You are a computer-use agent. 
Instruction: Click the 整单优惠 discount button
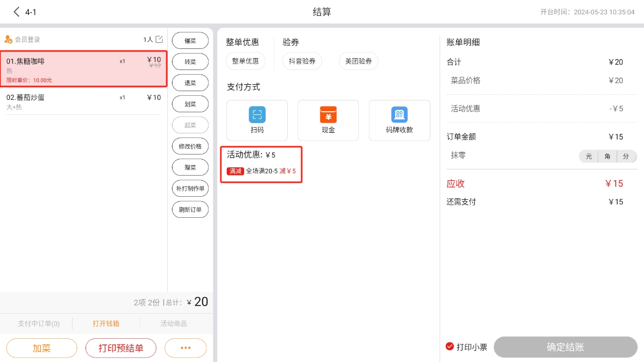coord(246,61)
